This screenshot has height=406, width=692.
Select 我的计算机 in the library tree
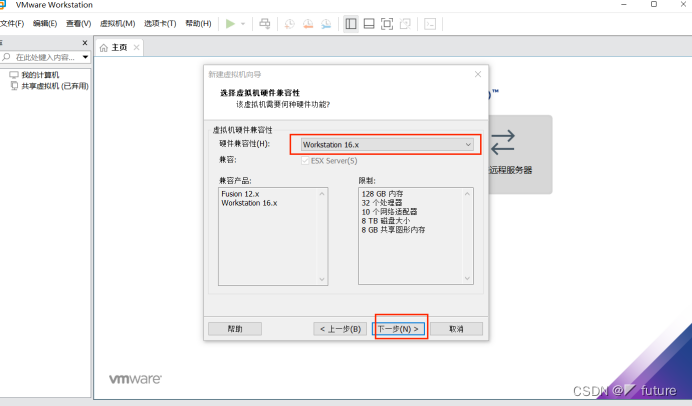tap(40, 75)
